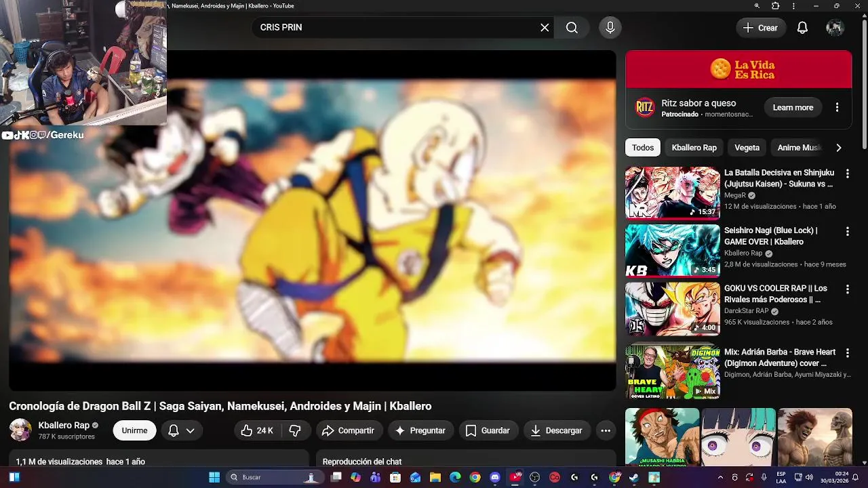This screenshot has width=868, height=488.
Task: Open Microsoft Teams in taskbar
Action: tap(375, 477)
